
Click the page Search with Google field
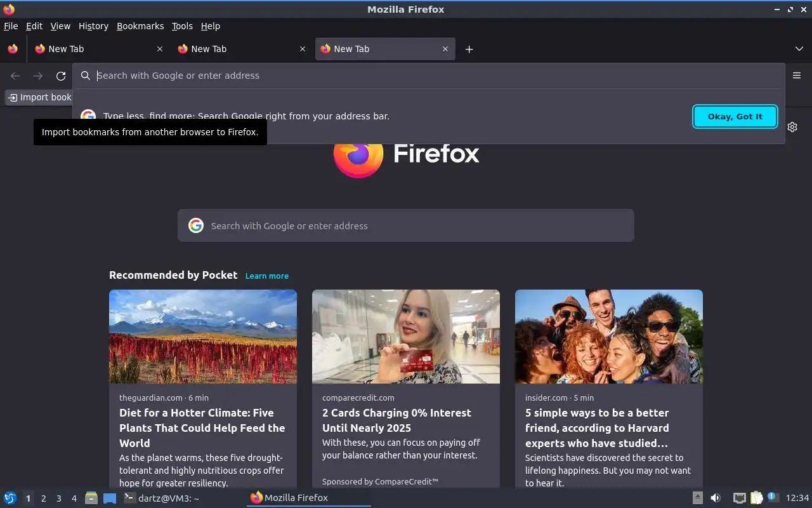(406, 225)
